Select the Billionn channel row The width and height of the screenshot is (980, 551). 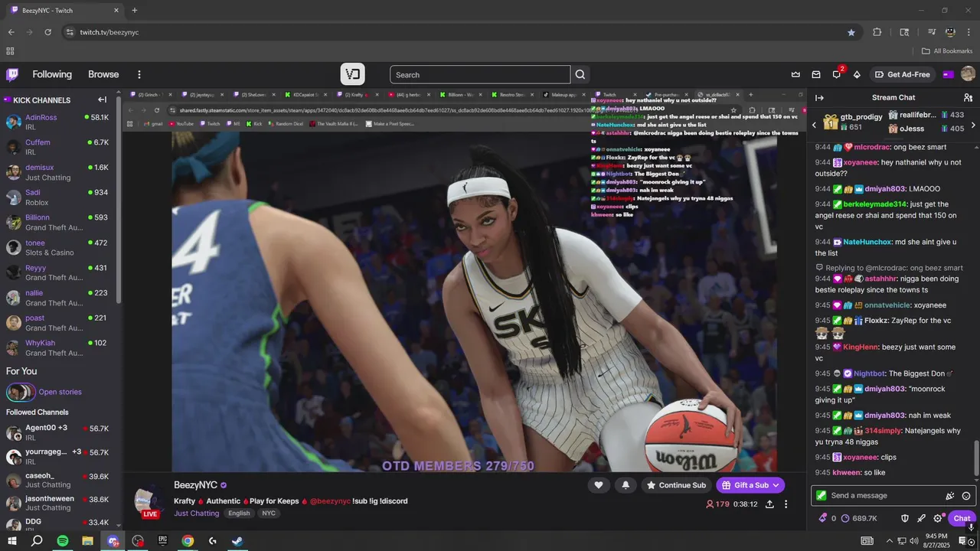click(x=58, y=223)
